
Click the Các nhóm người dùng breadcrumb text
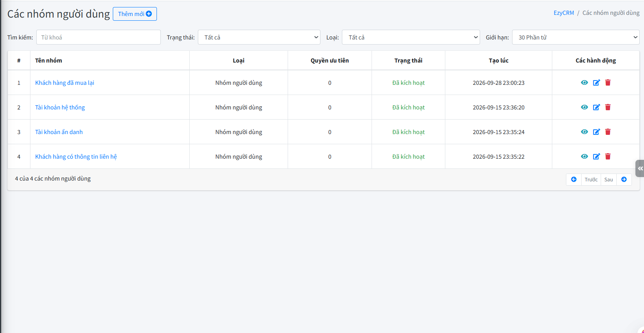pyautogui.click(x=611, y=13)
